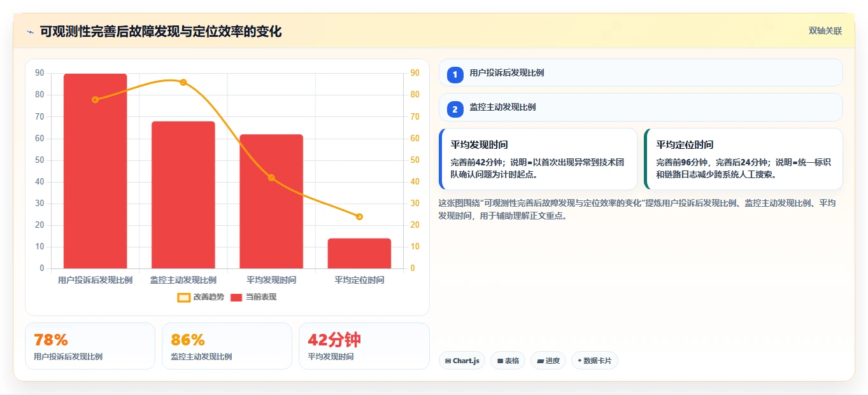Click trend line point above 监控主动发现比例
This screenshot has height=395, width=868.
point(183,82)
